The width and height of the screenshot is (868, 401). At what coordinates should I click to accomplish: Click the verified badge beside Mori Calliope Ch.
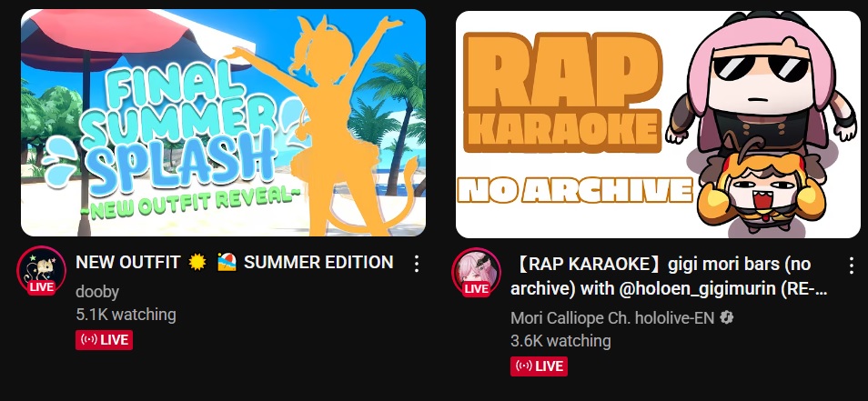[x=727, y=317]
